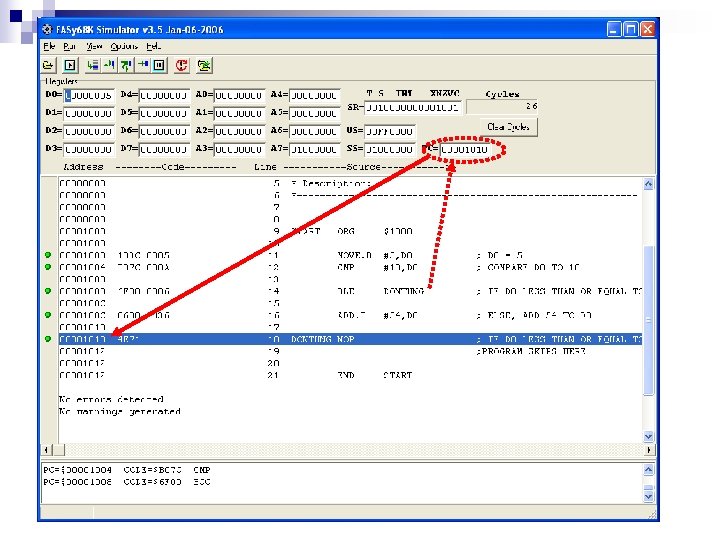Image resolution: width=720 pixels, height=540 pixels.
Task: Click the PC program counter field
Action: 465,149
